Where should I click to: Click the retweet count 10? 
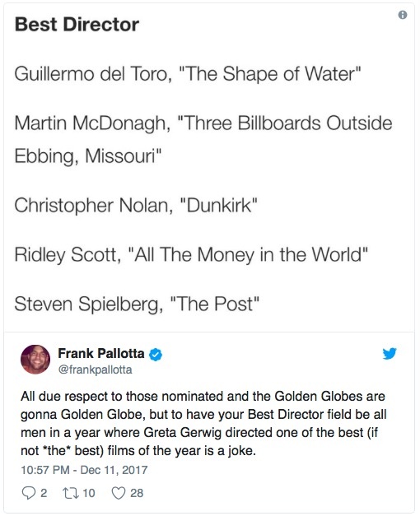89,493
